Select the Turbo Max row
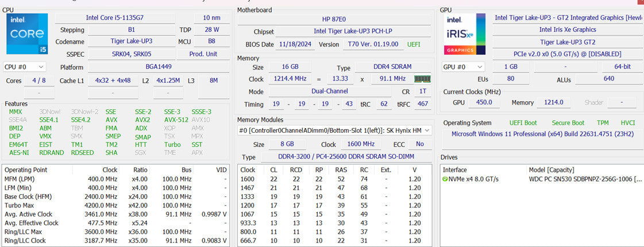644x247 pixels. click(116, 206)
